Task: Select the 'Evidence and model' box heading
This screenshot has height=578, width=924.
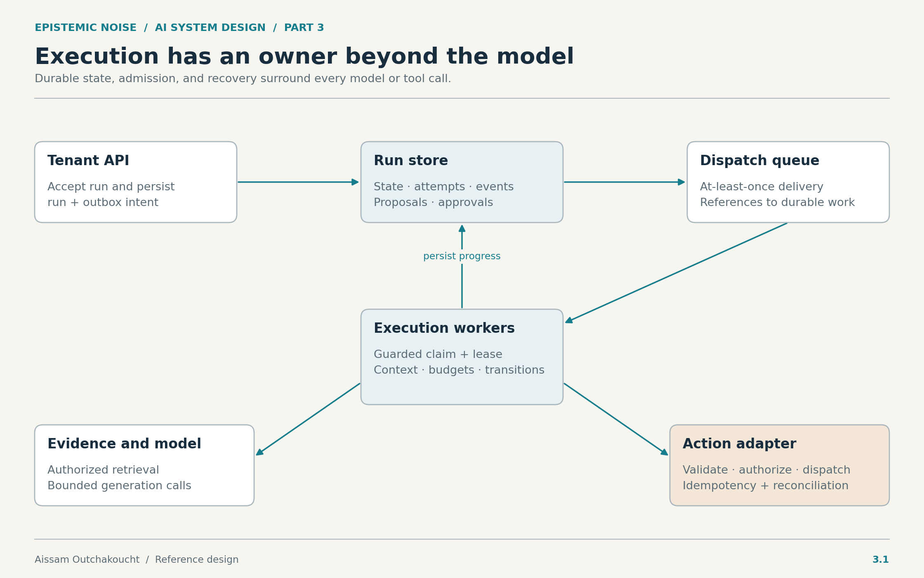Action: coord(124,444)
